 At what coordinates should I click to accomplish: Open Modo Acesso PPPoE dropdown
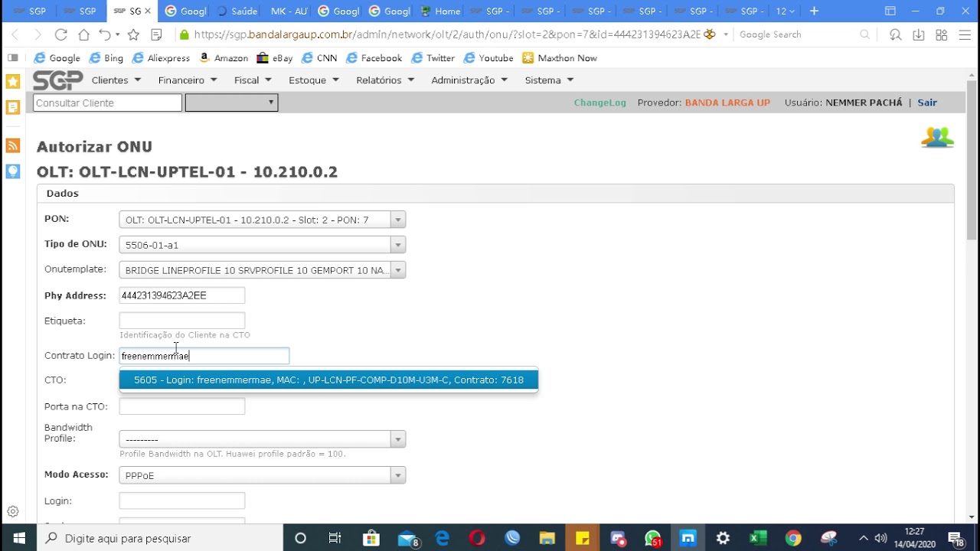262,475
